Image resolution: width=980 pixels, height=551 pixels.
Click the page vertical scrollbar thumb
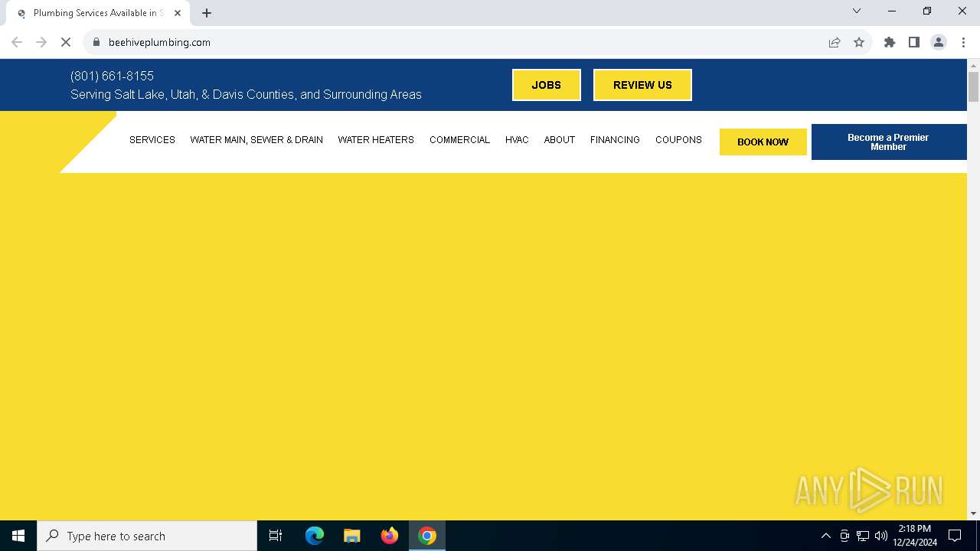pyautogui.click(x=973, y=86)
